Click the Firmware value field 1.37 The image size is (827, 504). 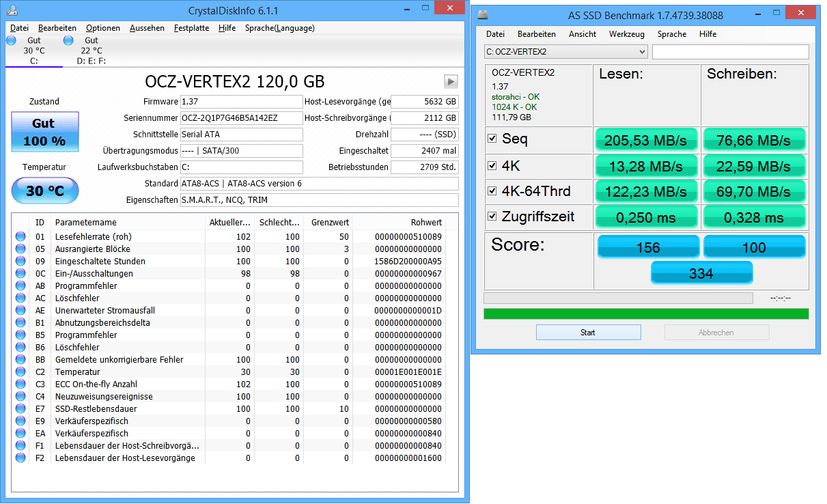pyautogui.click(x=241, y=102)
